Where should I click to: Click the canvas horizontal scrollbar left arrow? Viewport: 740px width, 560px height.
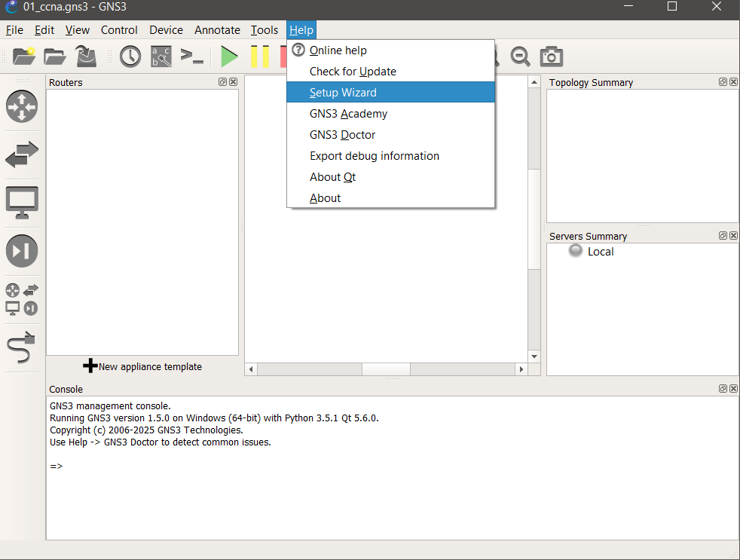251,369
